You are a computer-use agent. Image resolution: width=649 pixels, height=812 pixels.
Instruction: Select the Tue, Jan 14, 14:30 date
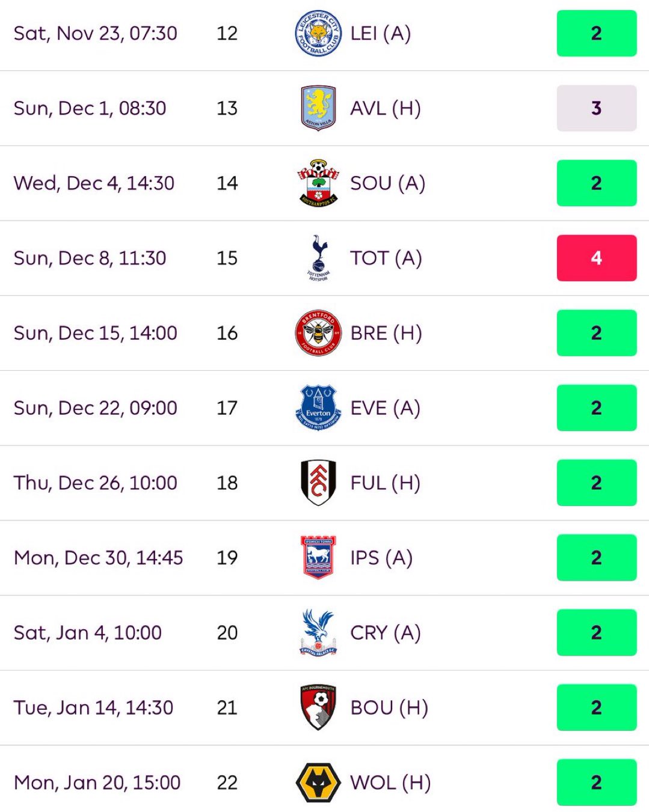(94, 707)
